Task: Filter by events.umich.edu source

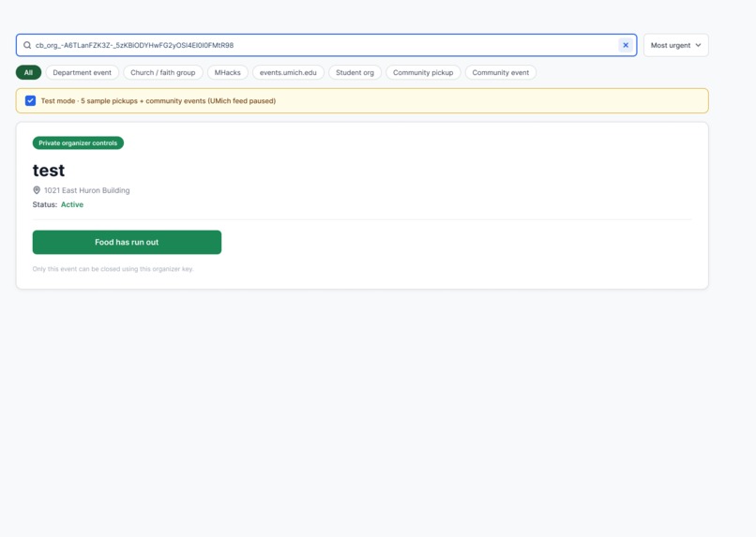Action: point(288,73)
